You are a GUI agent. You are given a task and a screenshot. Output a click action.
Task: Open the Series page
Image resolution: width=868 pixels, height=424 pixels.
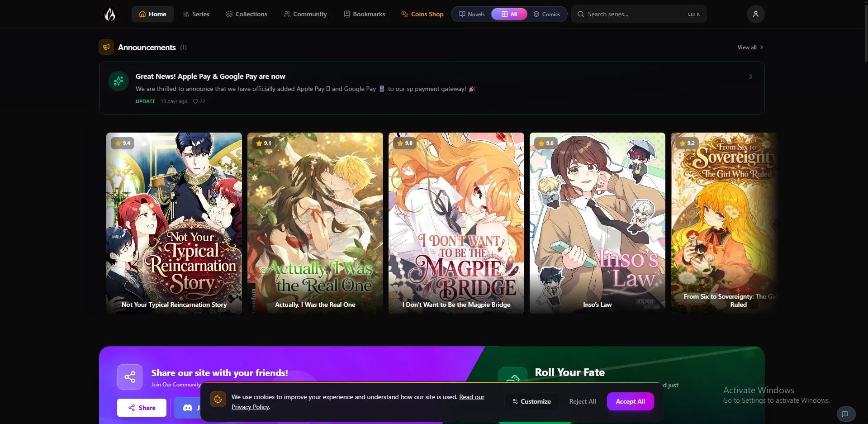(x=196, y=14)
